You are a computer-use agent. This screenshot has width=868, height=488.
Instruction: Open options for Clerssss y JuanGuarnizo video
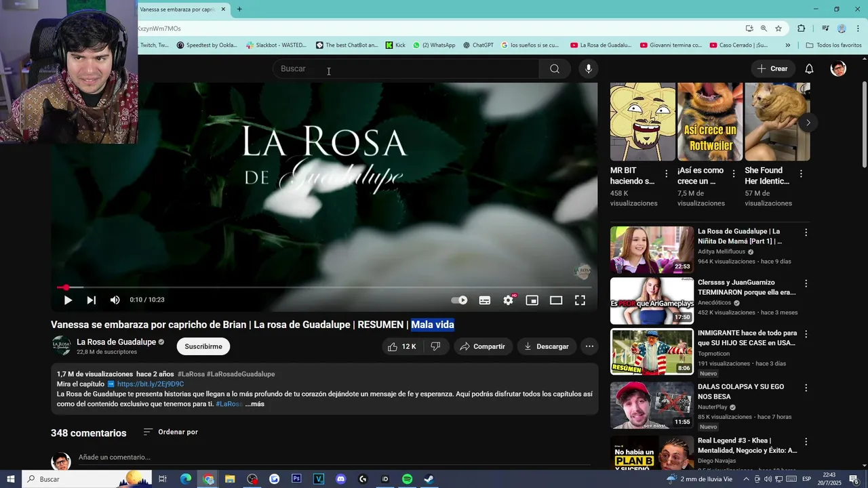pos(806,283)
